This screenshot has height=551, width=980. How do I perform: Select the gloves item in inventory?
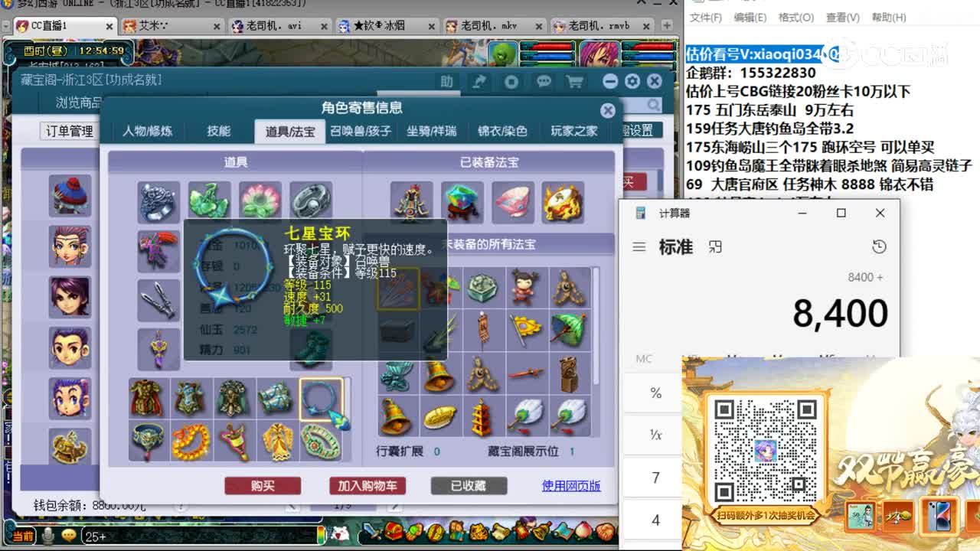click(x=277, y=398)
